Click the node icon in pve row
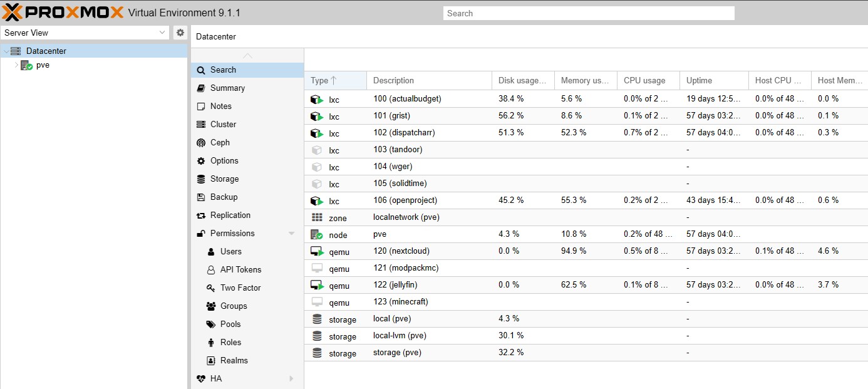Image resolution: width=868 pixels, height=389 pixels. coord(317,234)
